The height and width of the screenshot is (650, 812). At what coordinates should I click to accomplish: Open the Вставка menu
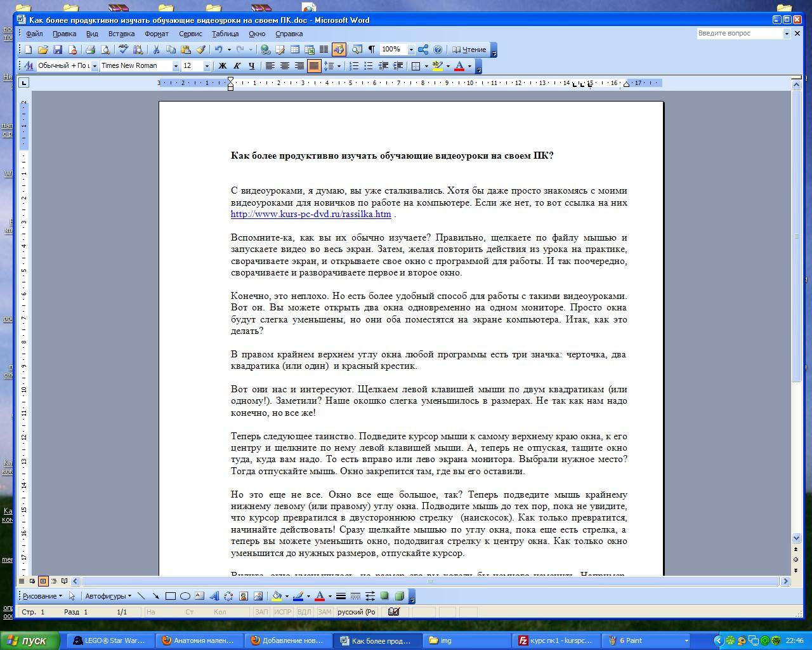[121, 34]
